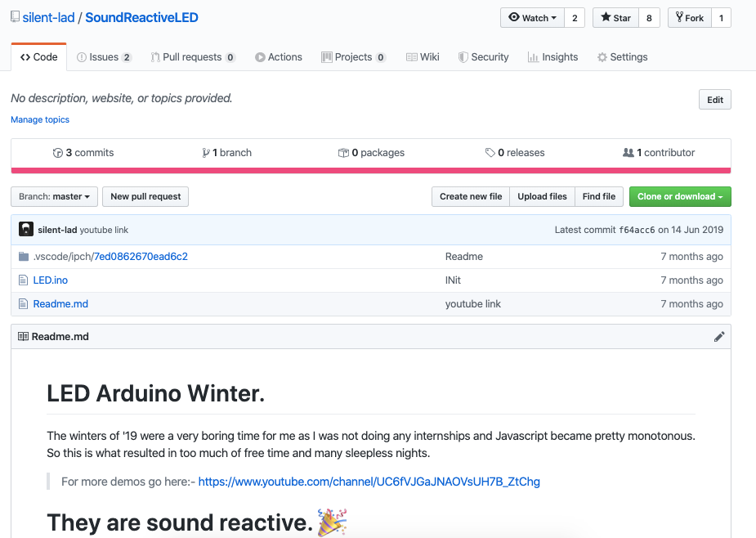View the 1 fork count
The width and height of the screenshot is (756, 538).
722,18
